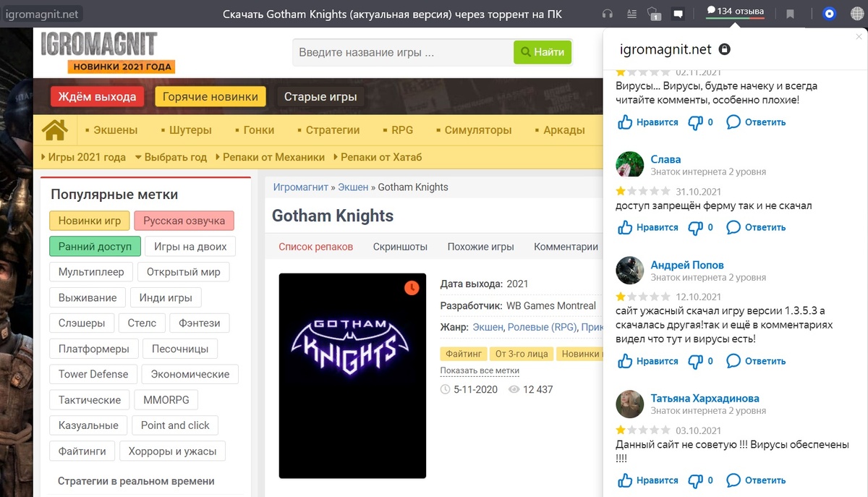Open Репаки от Хатаб submenu
Viewport: 868px width, 497px height.
click(x=377, y=157)
